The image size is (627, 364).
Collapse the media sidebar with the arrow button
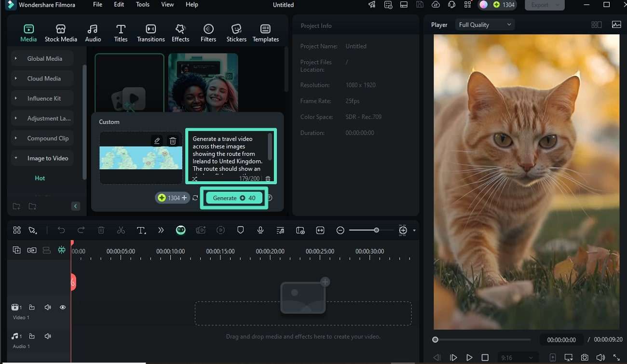(75, 206)
